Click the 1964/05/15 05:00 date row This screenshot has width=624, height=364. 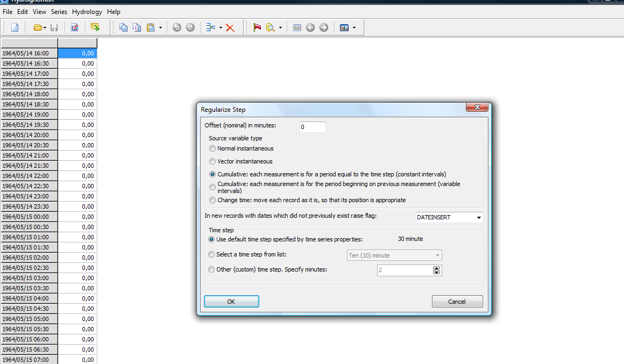click(x=30, y=319)
